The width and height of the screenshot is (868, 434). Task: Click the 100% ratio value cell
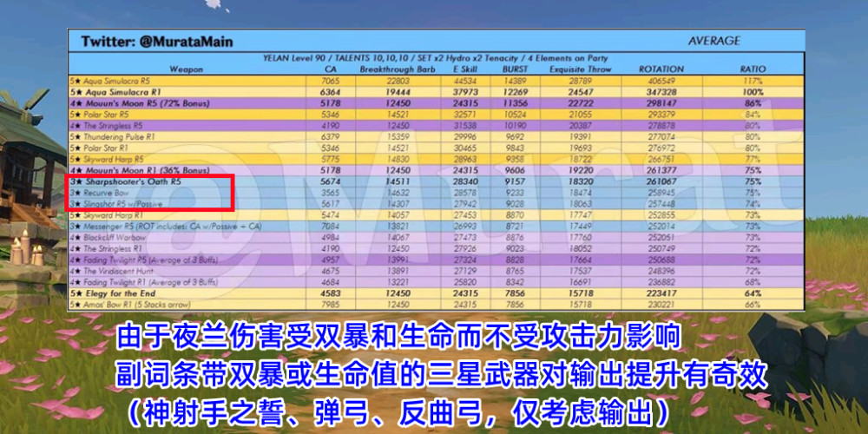pos(753,91)
